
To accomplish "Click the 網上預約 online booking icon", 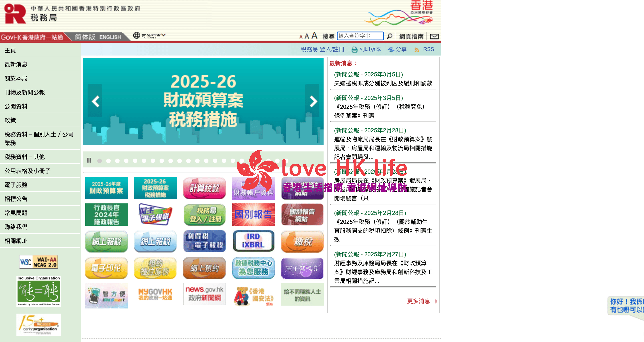I will (204, 268).
